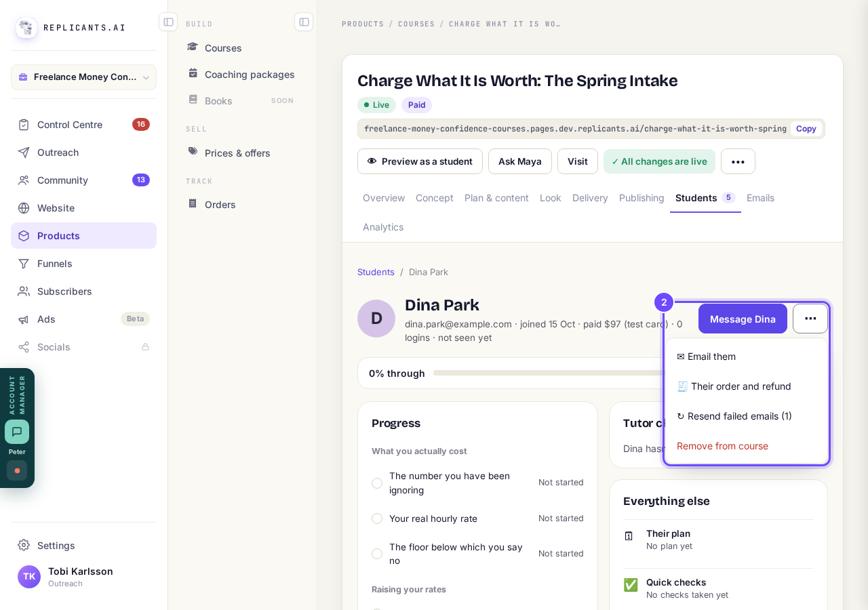Click the TK user avatar

29,577
